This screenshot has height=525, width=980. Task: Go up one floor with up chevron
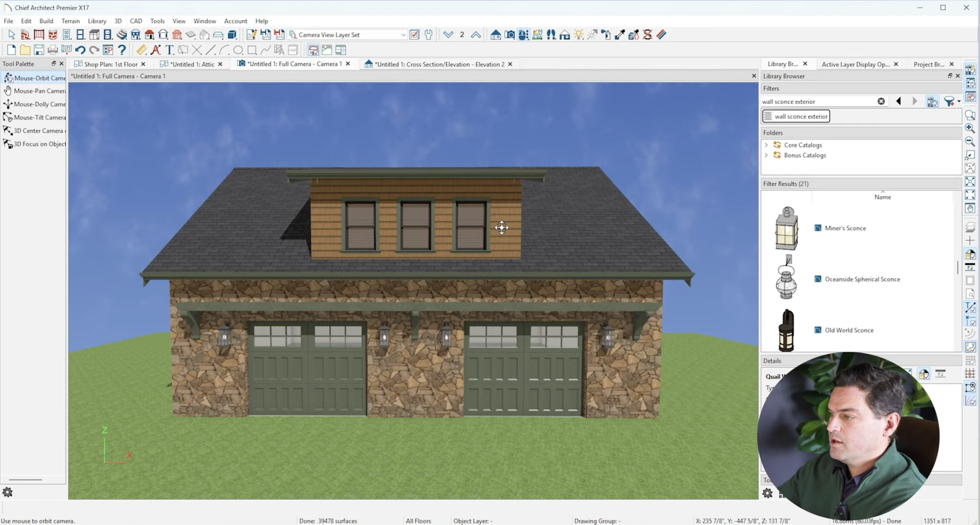(475, 35)
